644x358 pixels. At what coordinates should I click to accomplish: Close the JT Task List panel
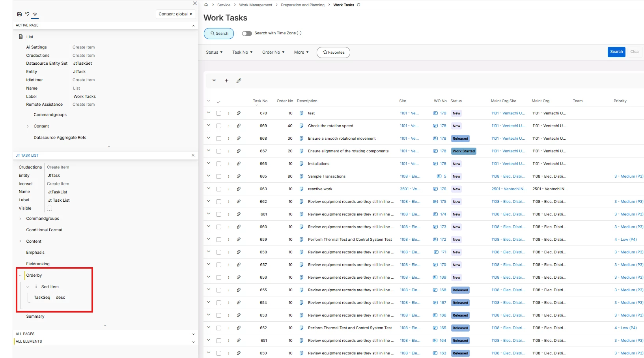pyautogui.click(x=193, y=156)
